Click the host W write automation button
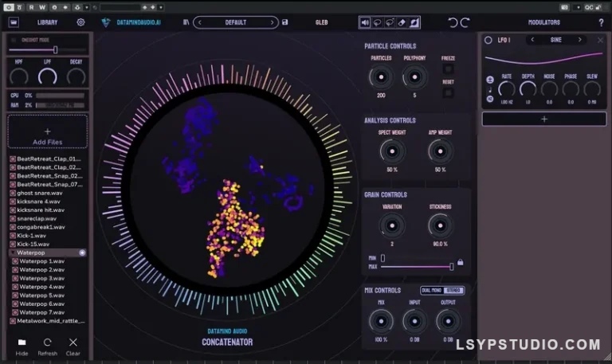Image resolution: width=612 pixels, height=364 pixels. pos(42,7)
